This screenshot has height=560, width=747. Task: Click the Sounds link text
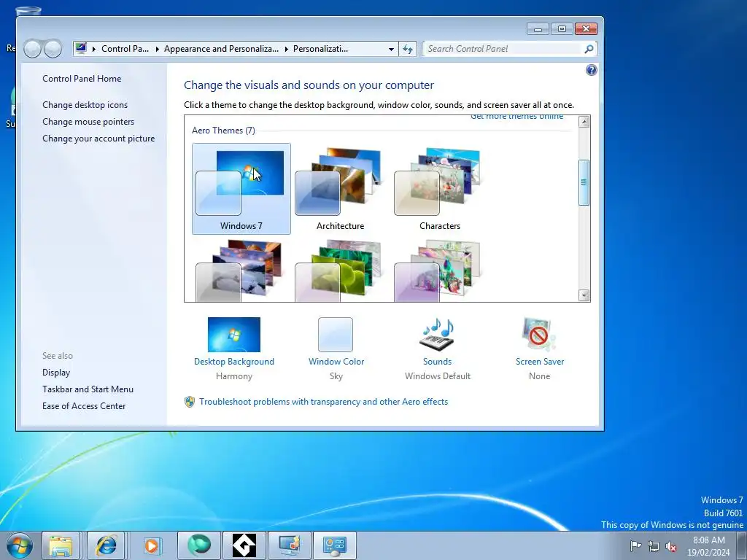click(438, 362)
